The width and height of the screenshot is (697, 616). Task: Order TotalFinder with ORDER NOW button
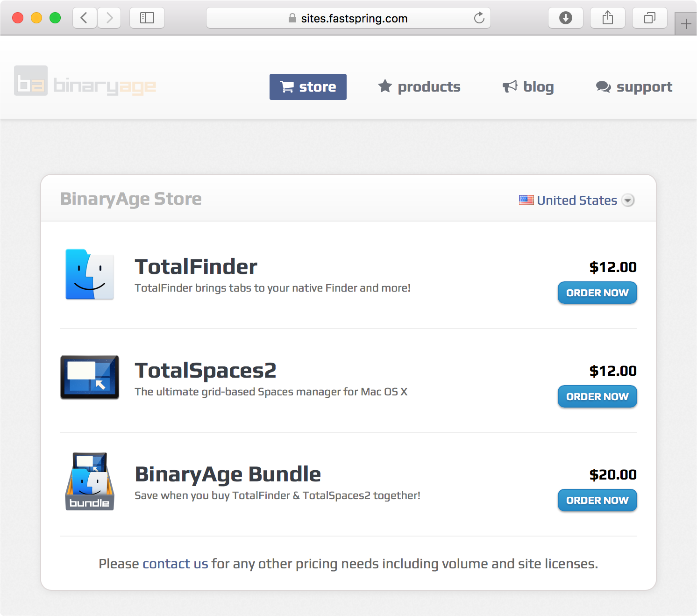coord(597,293)
